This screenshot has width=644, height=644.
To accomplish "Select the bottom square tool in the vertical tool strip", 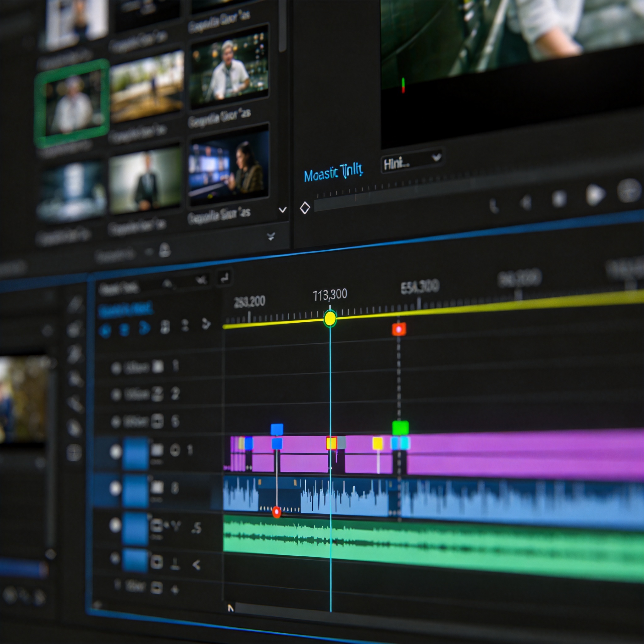I will 74,453.
